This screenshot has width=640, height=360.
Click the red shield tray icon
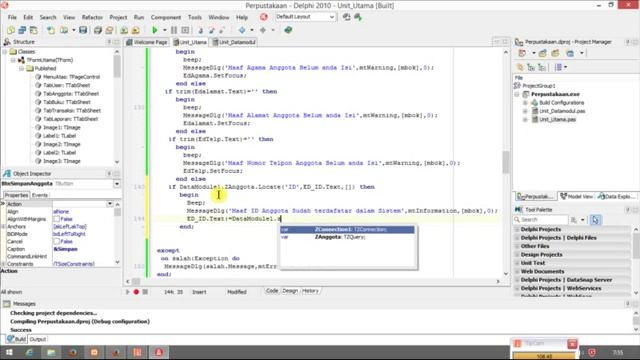(x=592, y=352)
